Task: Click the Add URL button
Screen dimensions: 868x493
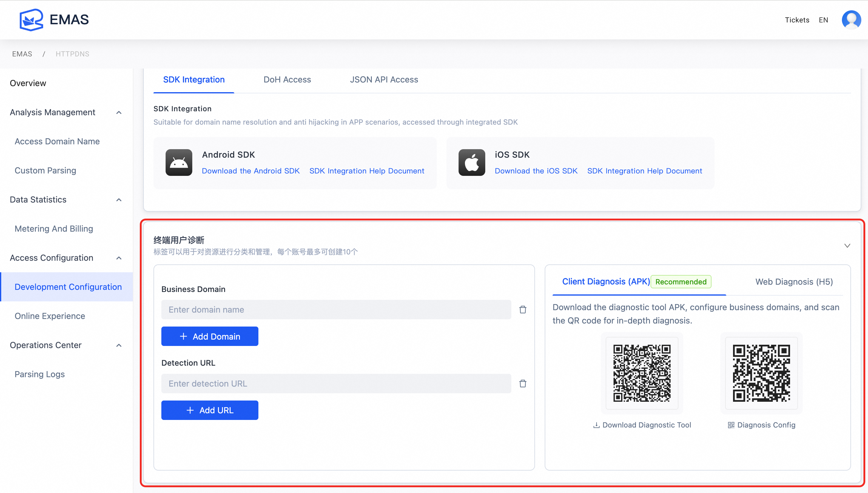Action: (210, 410)
